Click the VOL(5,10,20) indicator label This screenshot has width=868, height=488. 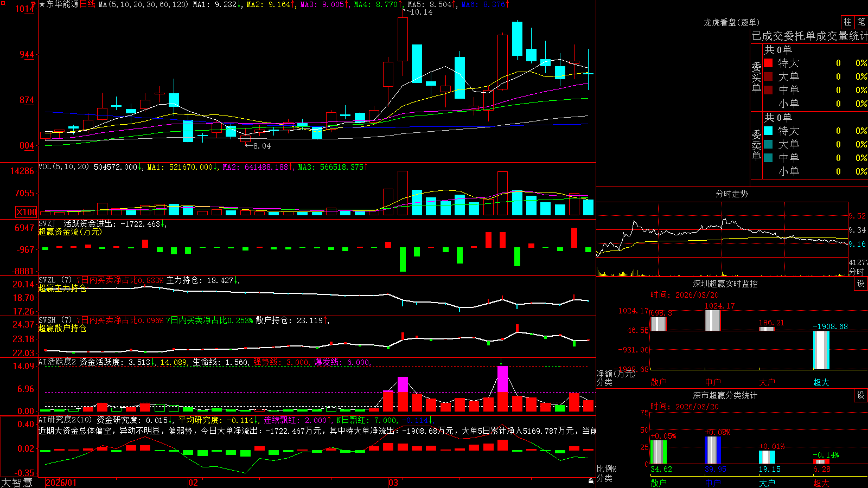coord(63,167)
